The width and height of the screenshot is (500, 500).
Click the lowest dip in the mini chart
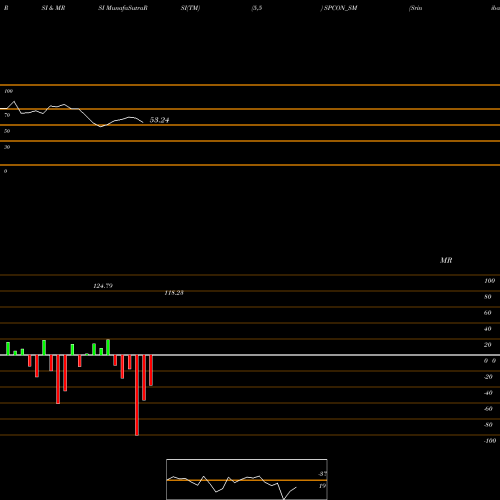click(284, 499)
